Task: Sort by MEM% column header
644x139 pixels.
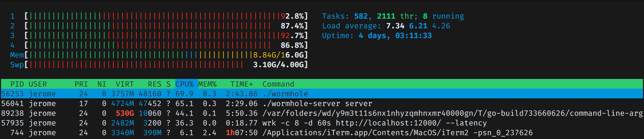Action: tap(207, 84)
